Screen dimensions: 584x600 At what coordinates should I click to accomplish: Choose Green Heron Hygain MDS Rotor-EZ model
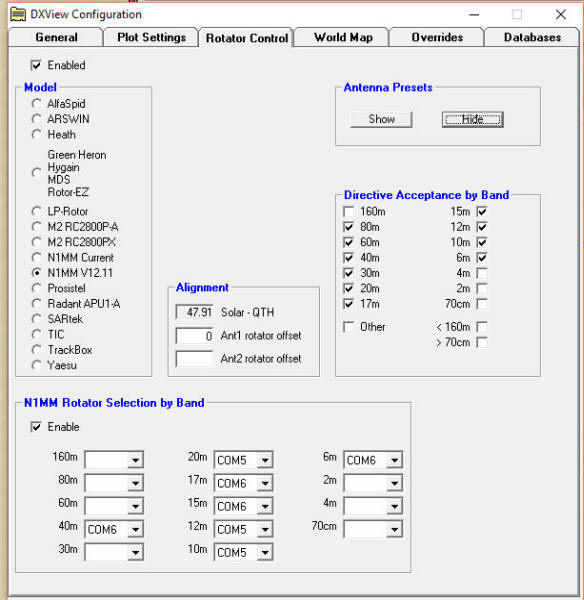pyautogui.click(x=36, y=173)
